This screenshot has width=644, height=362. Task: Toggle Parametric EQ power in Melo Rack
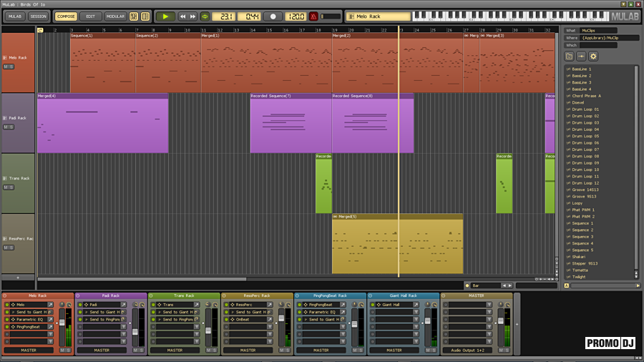pos(7,319)
